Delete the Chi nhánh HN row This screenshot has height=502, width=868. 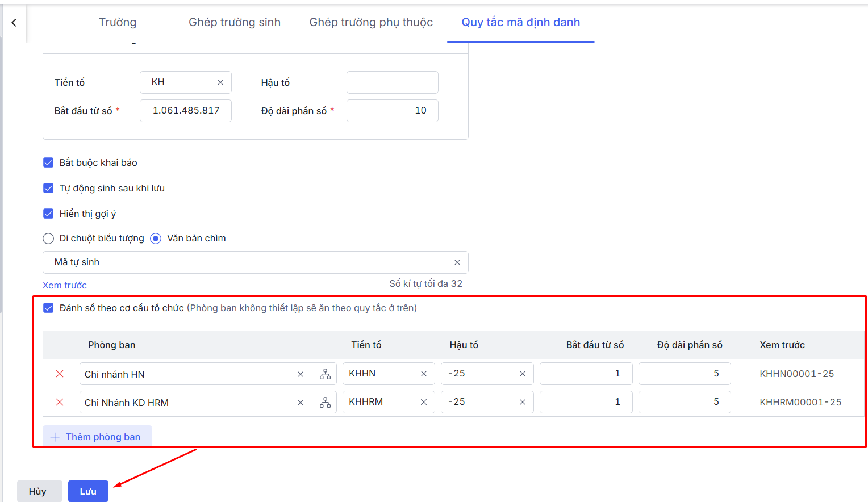coord(60,374)
